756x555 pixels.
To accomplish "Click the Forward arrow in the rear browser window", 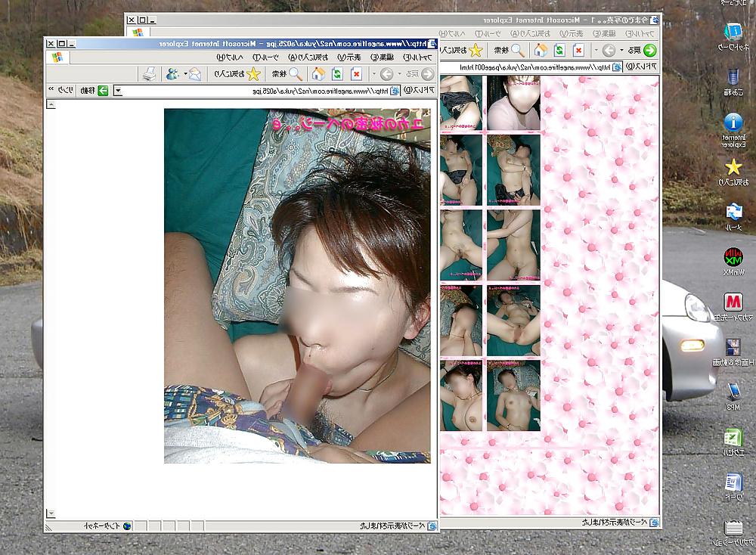I will click(609, 50).
